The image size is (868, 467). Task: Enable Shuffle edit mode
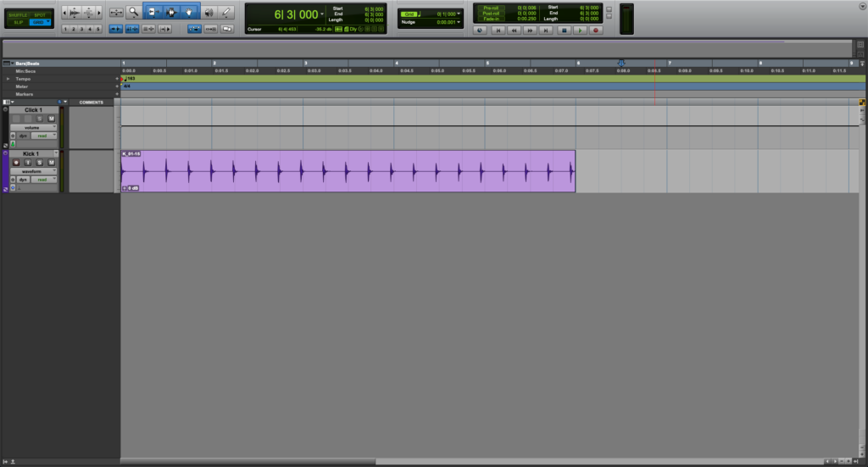(18, 15)
